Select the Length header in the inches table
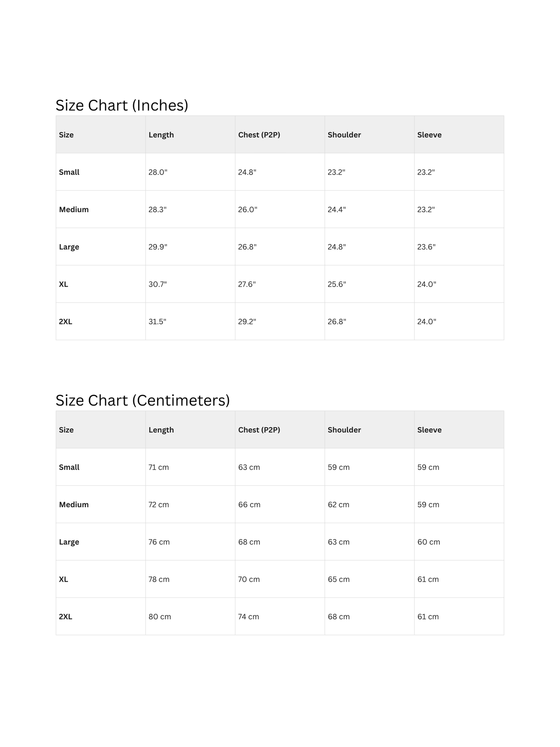This screenshot has height=747, width=560. [161, 135]
